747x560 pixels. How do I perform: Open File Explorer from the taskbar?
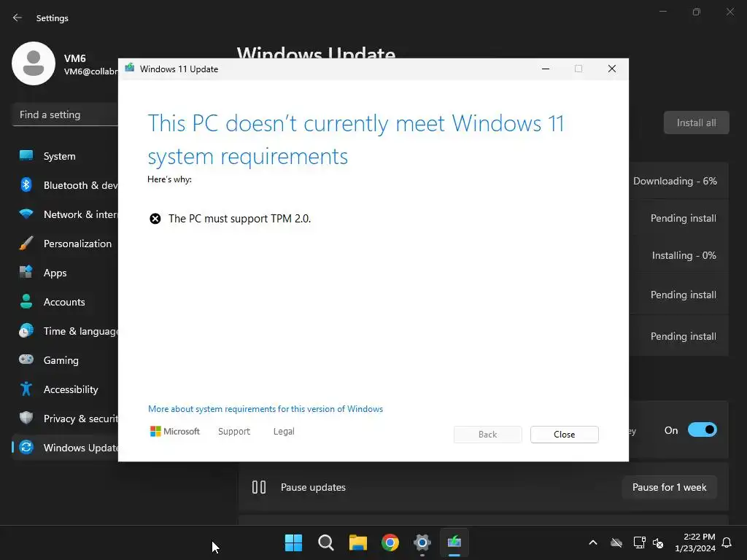[357, 542]
